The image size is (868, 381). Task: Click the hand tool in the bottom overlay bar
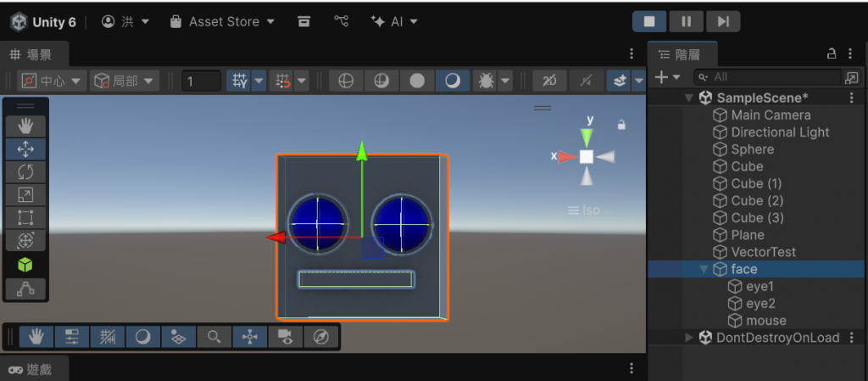(36, 337)
